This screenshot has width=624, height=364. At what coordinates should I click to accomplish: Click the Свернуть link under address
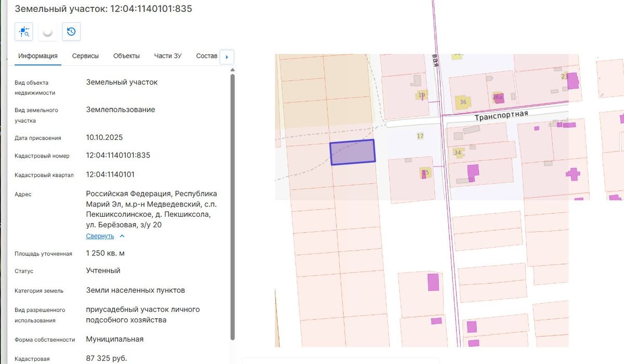pyautogui.click(x=100, y=236)
